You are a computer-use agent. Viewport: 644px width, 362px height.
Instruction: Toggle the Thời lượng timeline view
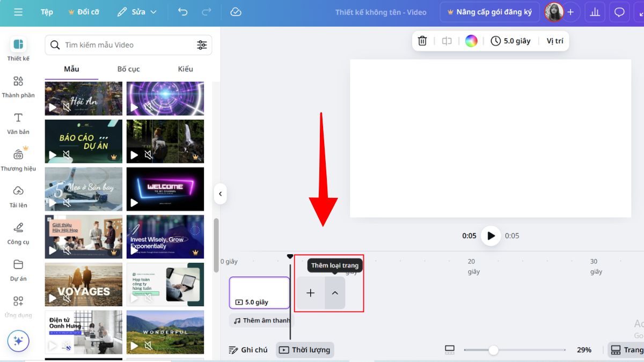(x=305, y=350)
